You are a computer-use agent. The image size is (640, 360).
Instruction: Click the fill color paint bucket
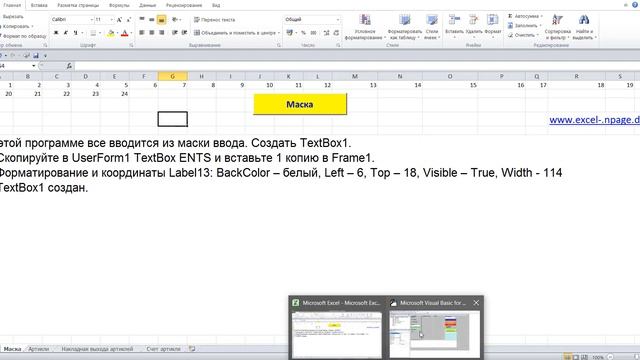(111, 33)
